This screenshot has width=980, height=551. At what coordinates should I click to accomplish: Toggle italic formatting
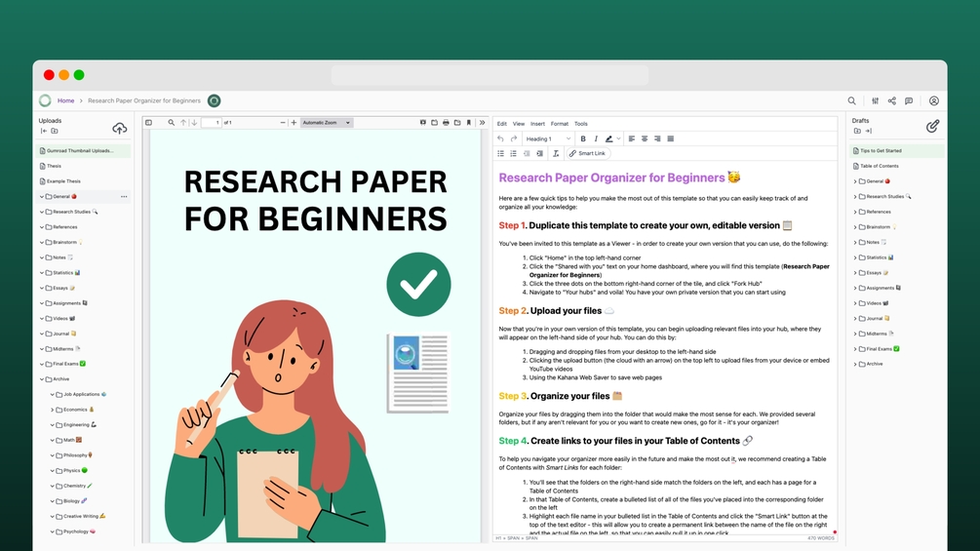click(596, 138)
